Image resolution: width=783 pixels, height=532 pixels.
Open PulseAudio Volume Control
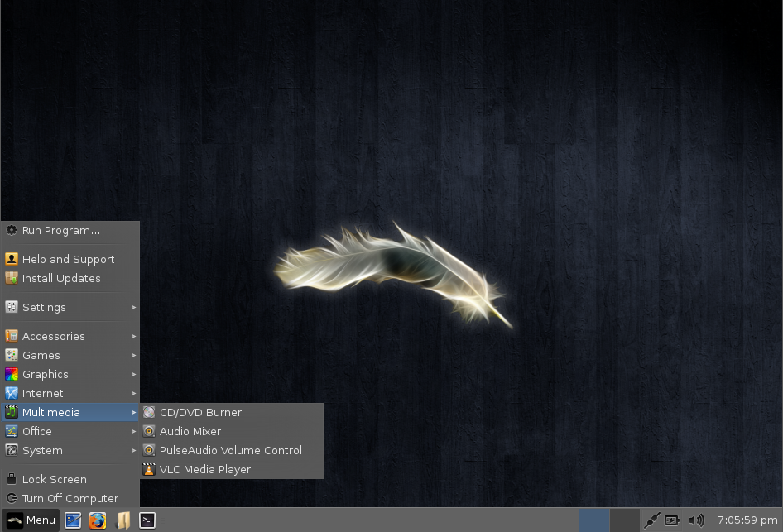[232, 450]
